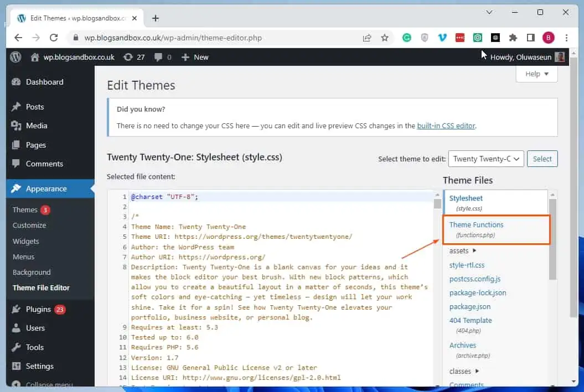Image resolution: width=584 pixels, height=392 pixels.
Task: Select the Edit Themes browser tab
Action: (x=76, y=18)
